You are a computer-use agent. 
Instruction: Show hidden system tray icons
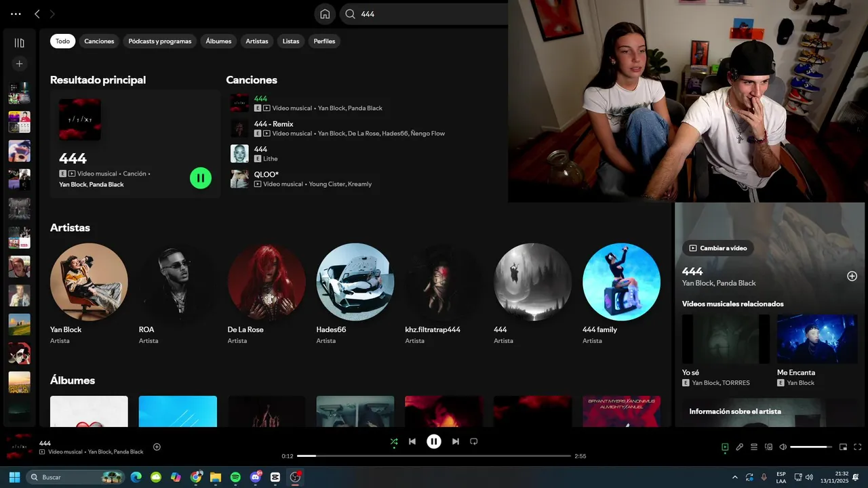735,477
